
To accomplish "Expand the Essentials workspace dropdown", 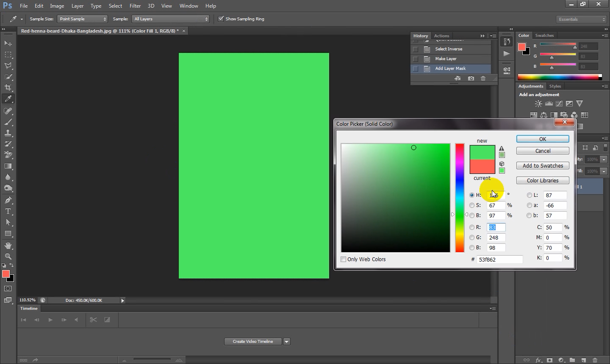I will click(582, 19).
